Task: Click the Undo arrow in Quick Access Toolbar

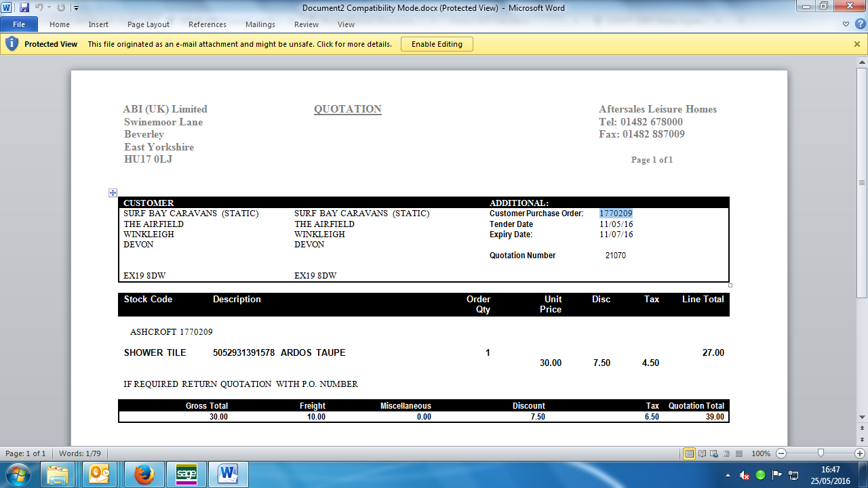Action: click(x=39, y=7)
